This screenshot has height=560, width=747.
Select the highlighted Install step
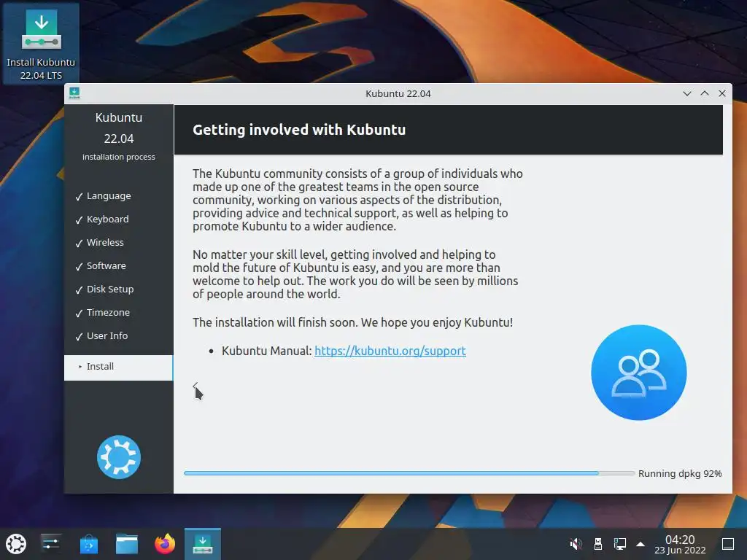tap(119, 367)
